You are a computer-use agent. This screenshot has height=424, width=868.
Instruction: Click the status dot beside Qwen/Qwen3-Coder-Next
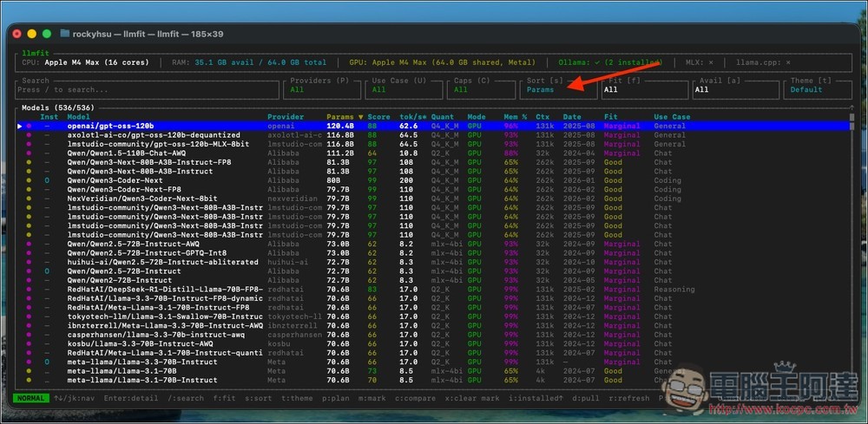point(28,180)
